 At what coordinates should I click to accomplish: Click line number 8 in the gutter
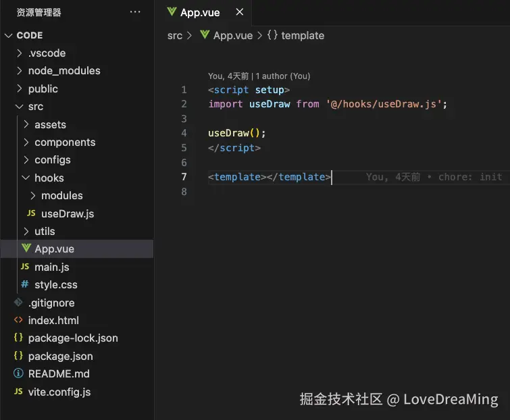[184, 192]
